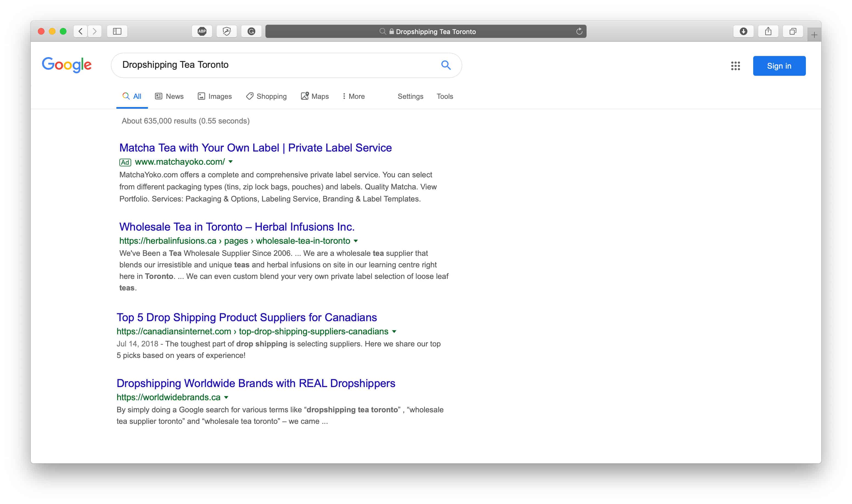The height and width of the screenshot is (504, 852).
Task: Open Wholesale Tea in Toronto result
Action: point(237,227)
